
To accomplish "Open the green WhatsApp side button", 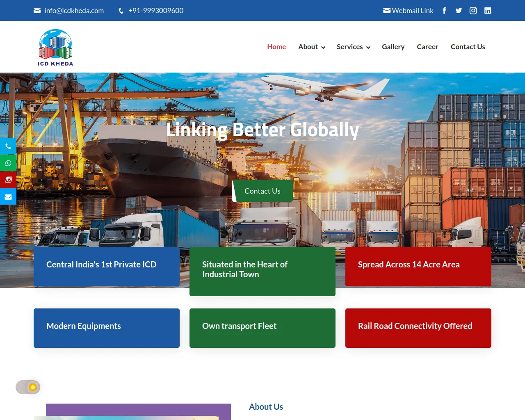I will click(x=8, y=163).
